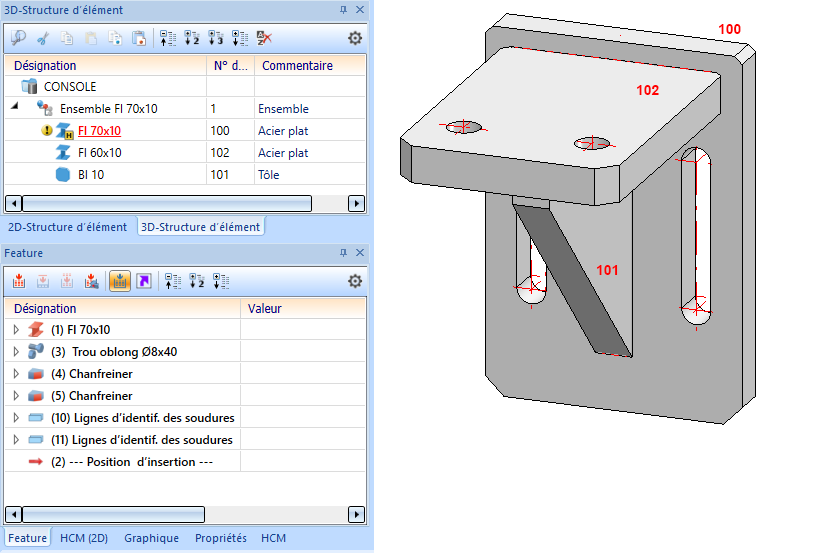Click the red 101 label in 3D view
The height and width of the screenshot is (553, 832).
[607, 270]
